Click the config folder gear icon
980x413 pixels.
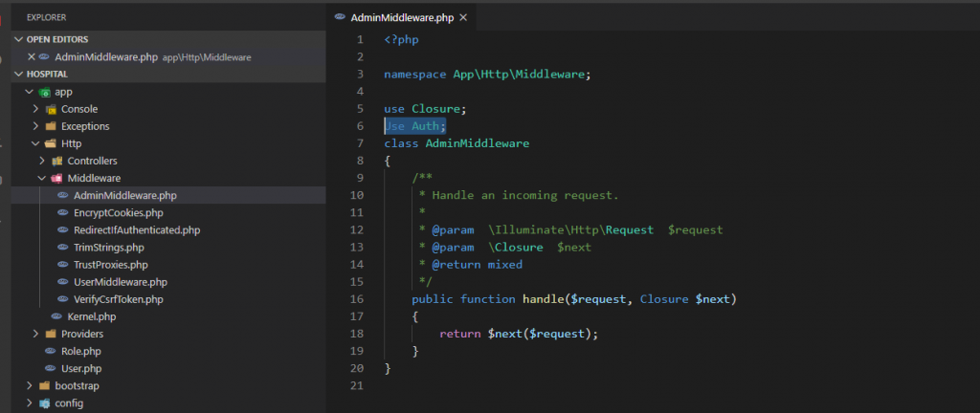[x=44, y=402]
